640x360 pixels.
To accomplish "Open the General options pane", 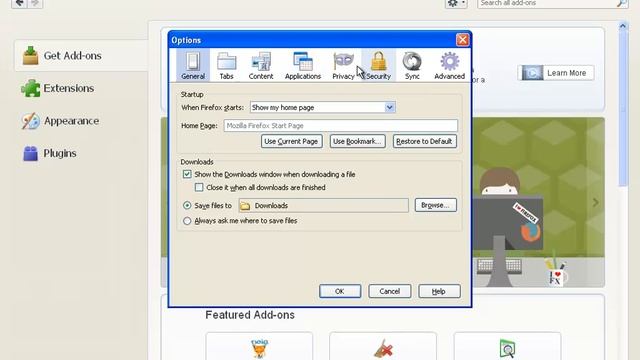I will click(193, 65).
